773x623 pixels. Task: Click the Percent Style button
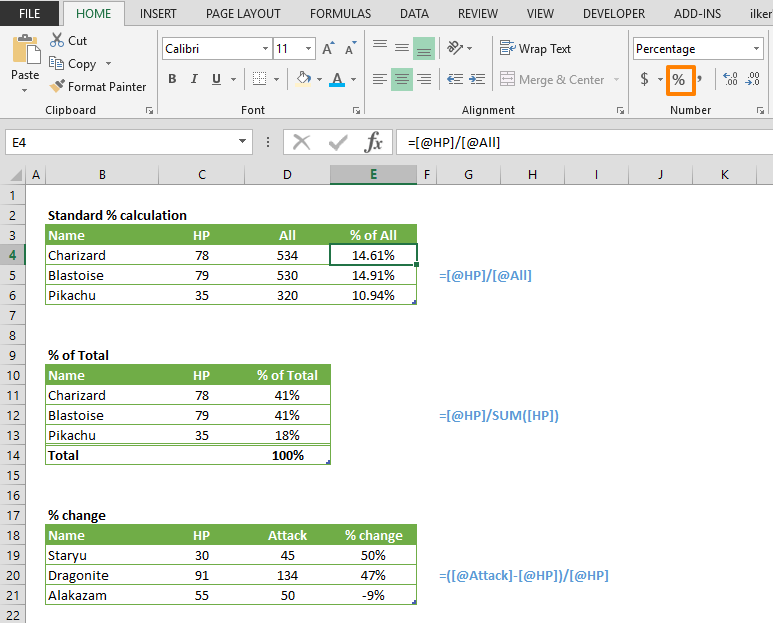(680, 79)
